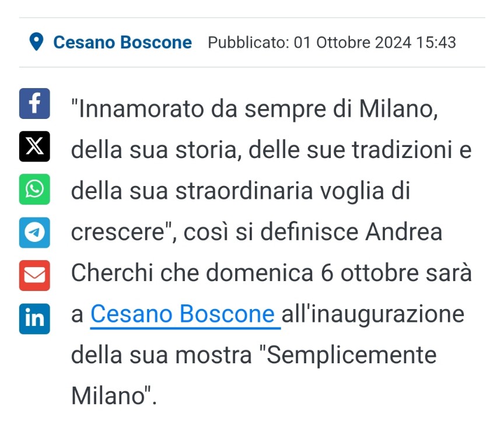
Task: Click the surname Cherchi in the text
Action: pyautogui.click(x=112, y=273)
